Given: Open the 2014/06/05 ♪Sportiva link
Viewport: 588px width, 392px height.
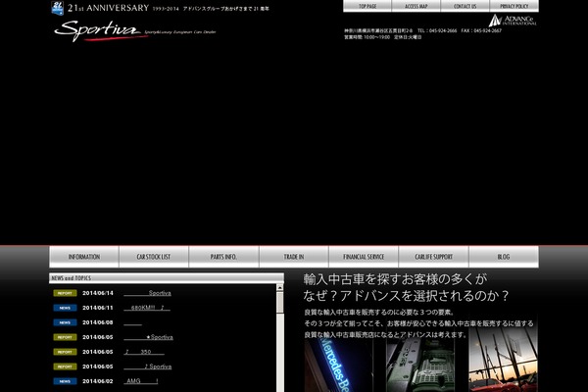Looking at the screenshot, I should pyautogui.click(x=148, y=367).
